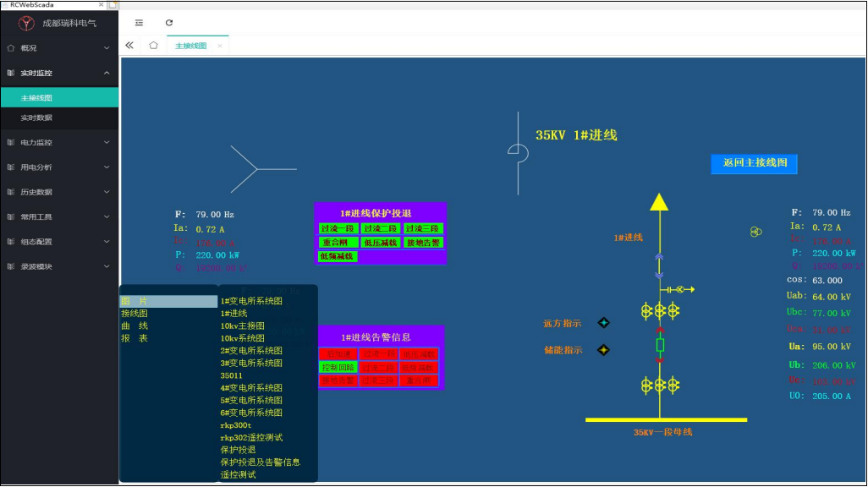Click the transformer symbol beside the readings

click(755, 232)
